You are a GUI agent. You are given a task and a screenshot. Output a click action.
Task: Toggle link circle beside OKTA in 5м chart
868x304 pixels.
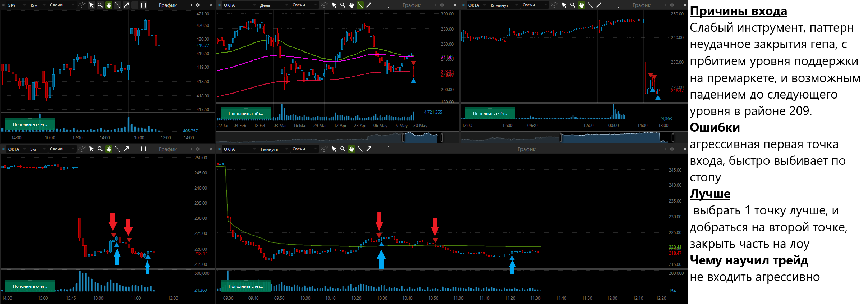4,149
